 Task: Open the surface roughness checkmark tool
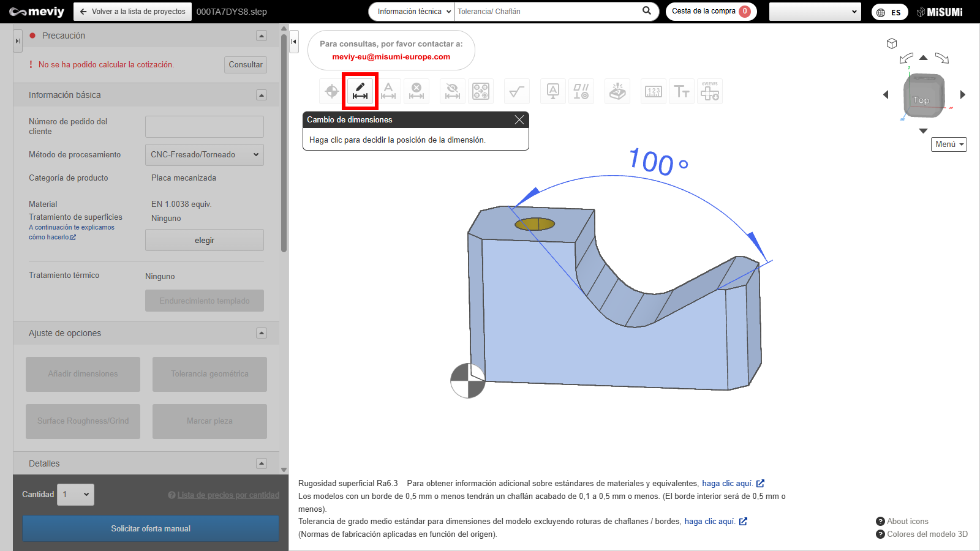[x=516, y=91]
